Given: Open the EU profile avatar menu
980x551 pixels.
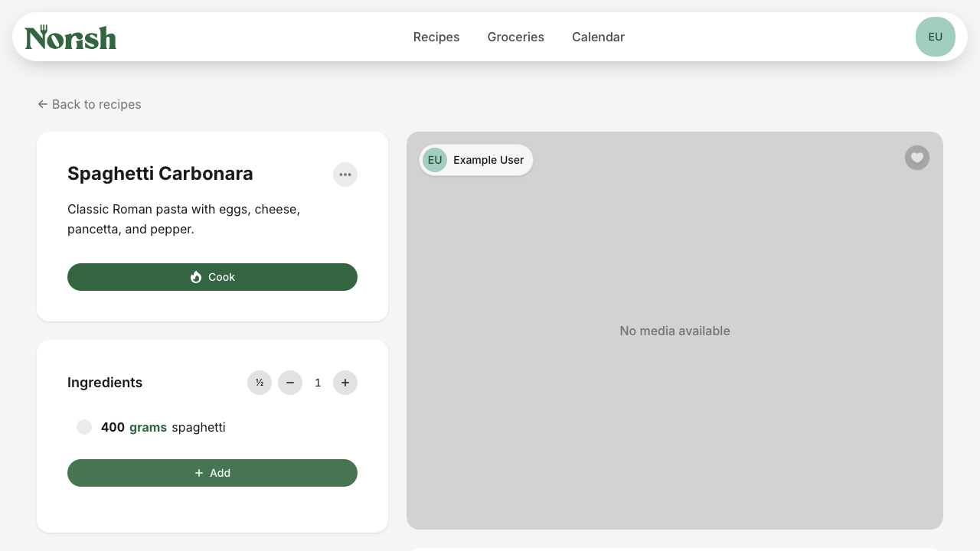Looking at the screenshot, I should click(936, 37).
